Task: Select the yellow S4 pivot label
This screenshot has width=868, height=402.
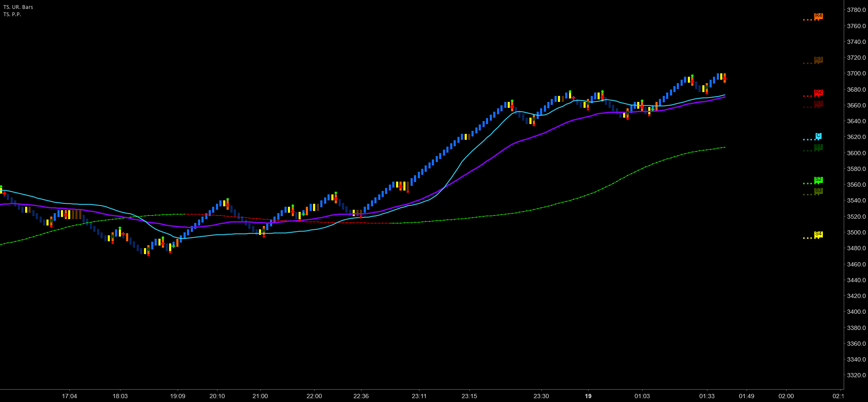Action: coord(818,234)
